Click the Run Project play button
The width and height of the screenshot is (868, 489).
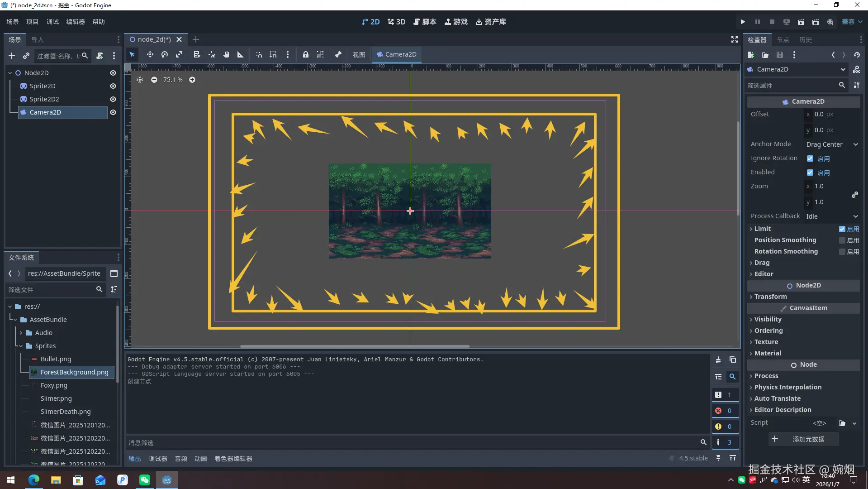pos(743,22)
